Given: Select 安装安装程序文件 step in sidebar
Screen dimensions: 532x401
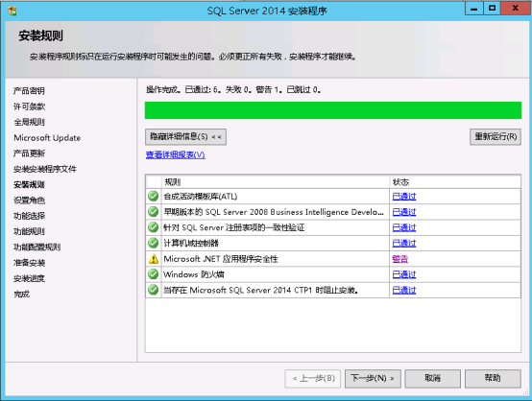Looking at the screenshot, I should [x=45, y=169].
